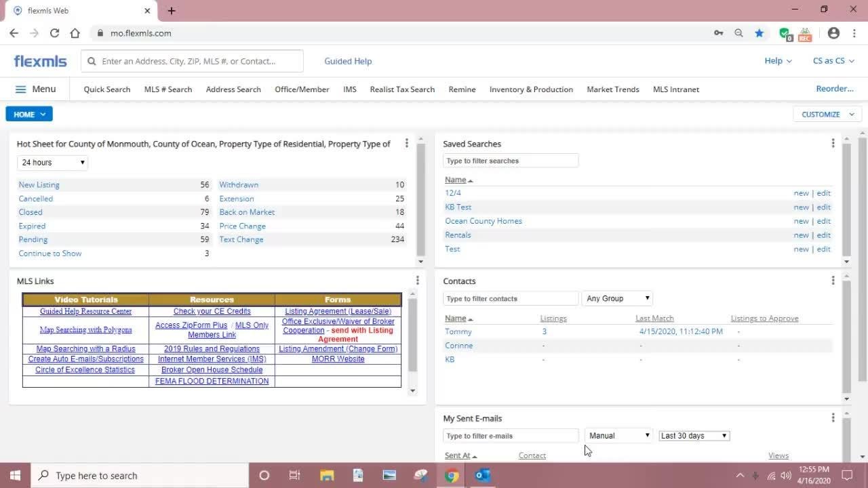This screenshot has width=868, height=488.
Task: Open Price Change hot sheet results
Action: 243,226
